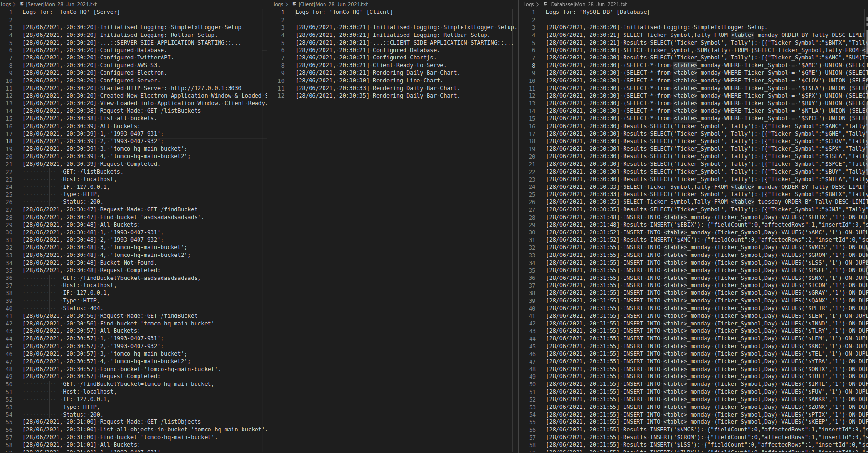The image size is (868, 453).
Task: Select the [Database]Mon_28_Jun_2021.txt breadcrumb file name
Action: (588, 4)
